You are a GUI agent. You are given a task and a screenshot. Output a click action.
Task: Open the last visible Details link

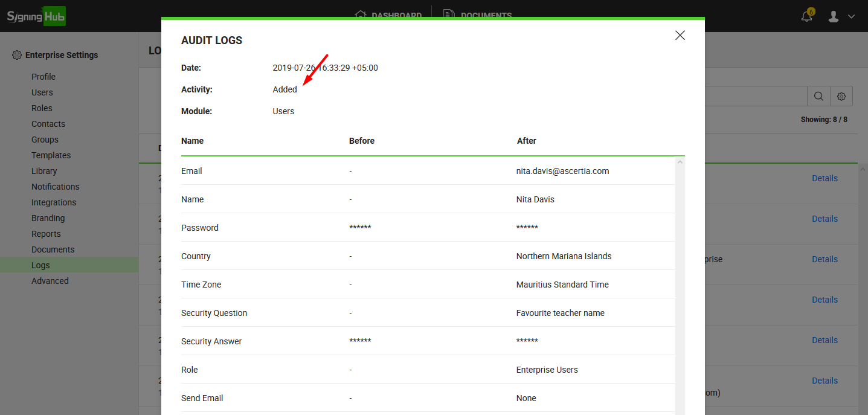(825, 381)
